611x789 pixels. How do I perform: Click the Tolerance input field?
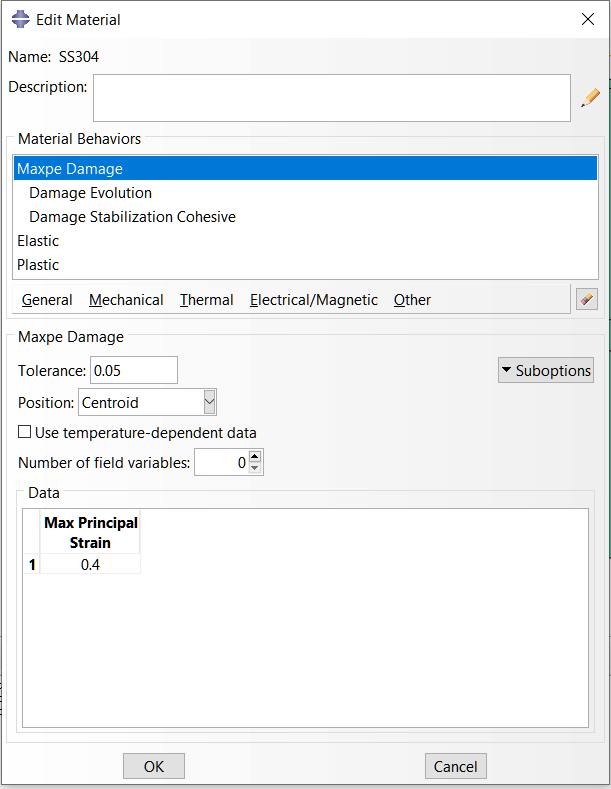133,371
